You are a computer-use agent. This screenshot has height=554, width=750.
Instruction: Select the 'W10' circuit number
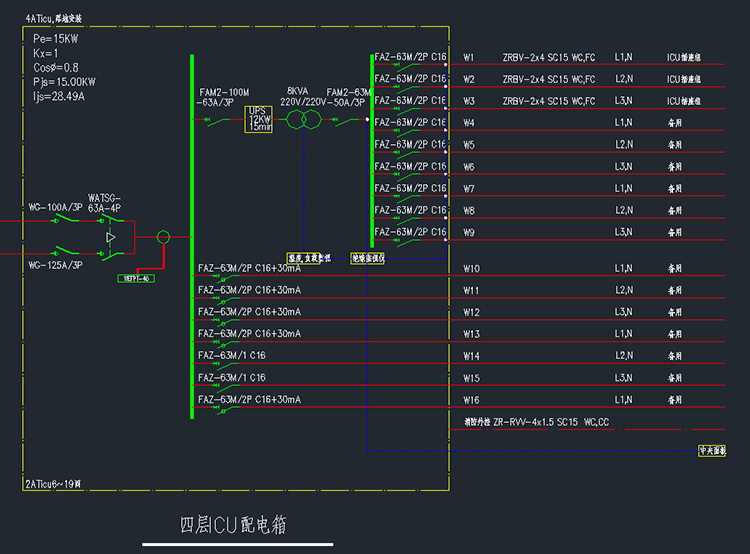[x=471, y=269]
